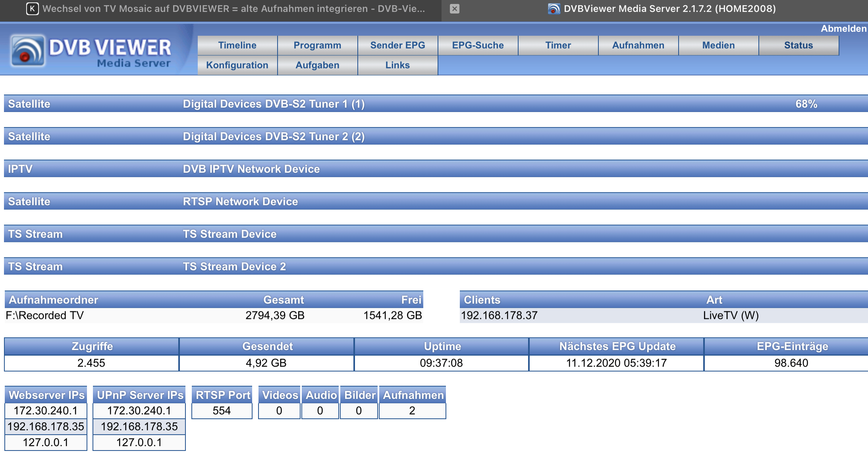Open the Timer page
The image size is (868, 468).
coord(558,45)
